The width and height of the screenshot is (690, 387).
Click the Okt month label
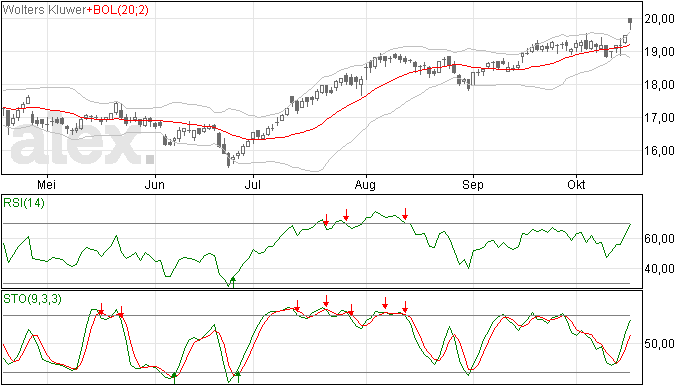click(576, 184)
